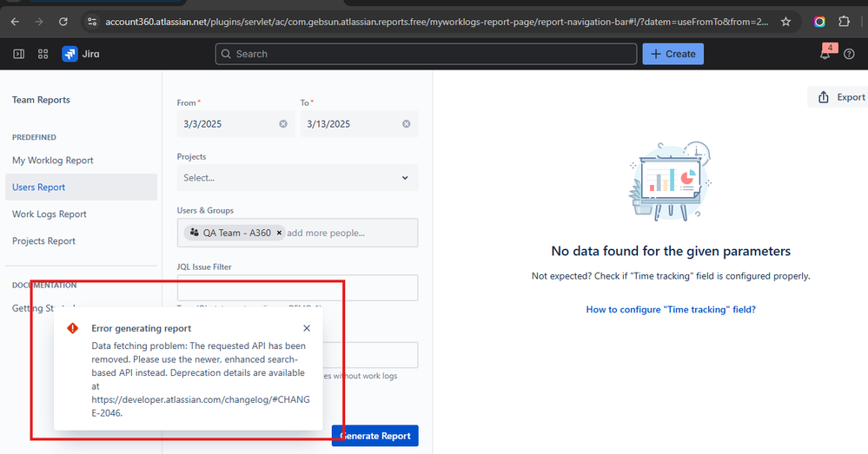
Task: Close the error generating report notification
Action: [307, 328]
